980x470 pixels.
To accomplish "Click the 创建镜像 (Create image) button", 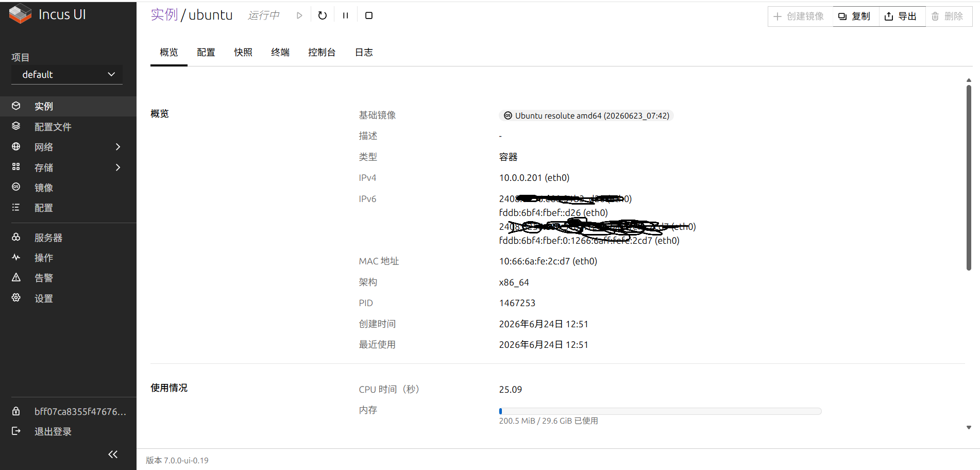I will [x=800, y=16].
